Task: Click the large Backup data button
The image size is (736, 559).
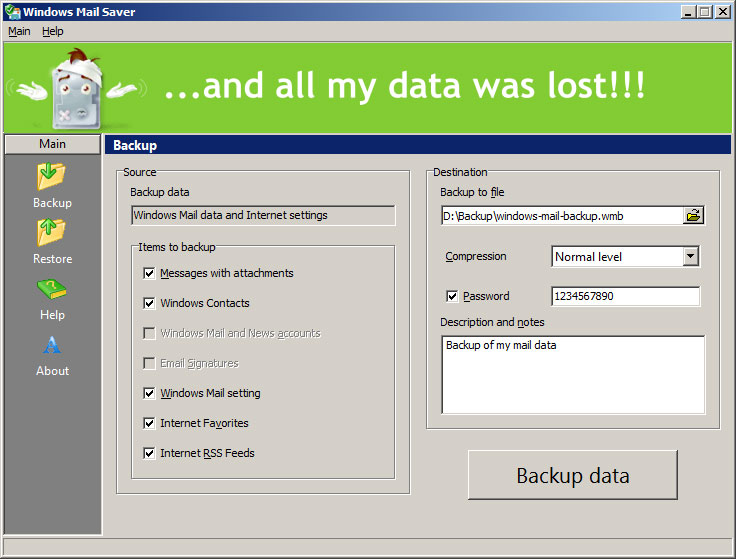Action: (573, 475)
